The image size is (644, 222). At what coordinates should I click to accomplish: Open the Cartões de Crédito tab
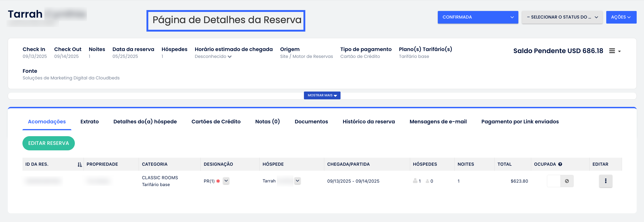216,122
